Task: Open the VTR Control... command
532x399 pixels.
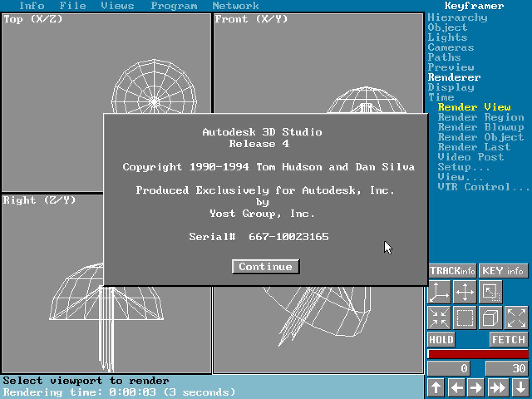Action: click(484, 187)
